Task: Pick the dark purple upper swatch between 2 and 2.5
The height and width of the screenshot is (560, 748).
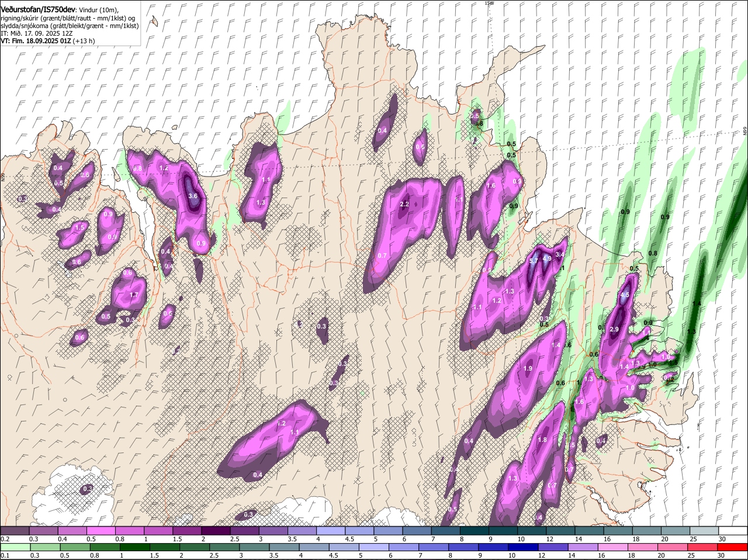Action: click(215, 531)
